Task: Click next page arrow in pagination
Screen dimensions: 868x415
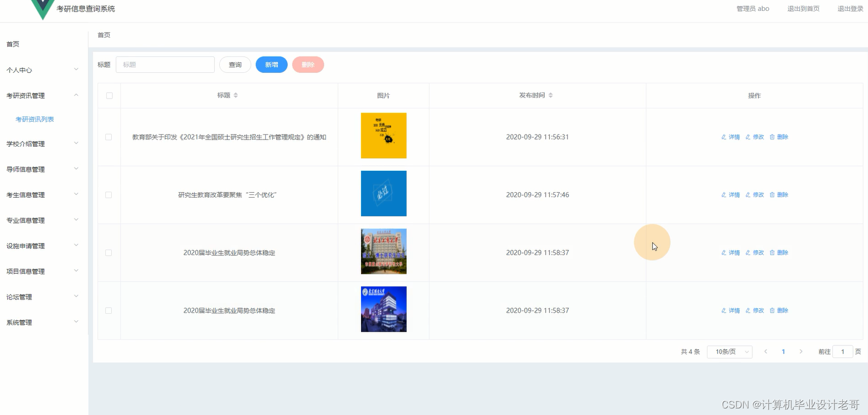Action: (801, 351)
